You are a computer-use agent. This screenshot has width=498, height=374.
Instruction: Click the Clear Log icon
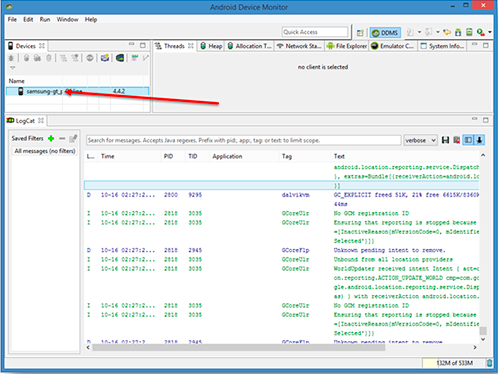457,140
